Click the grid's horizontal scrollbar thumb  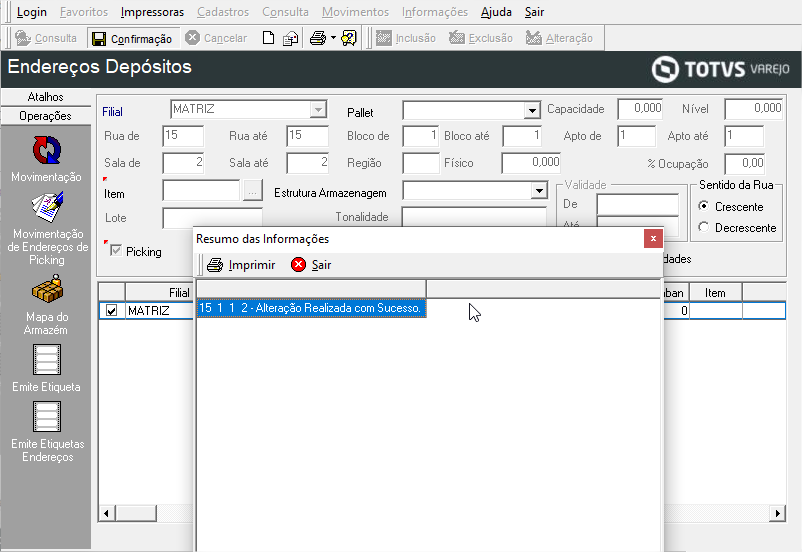coord(136,513)
